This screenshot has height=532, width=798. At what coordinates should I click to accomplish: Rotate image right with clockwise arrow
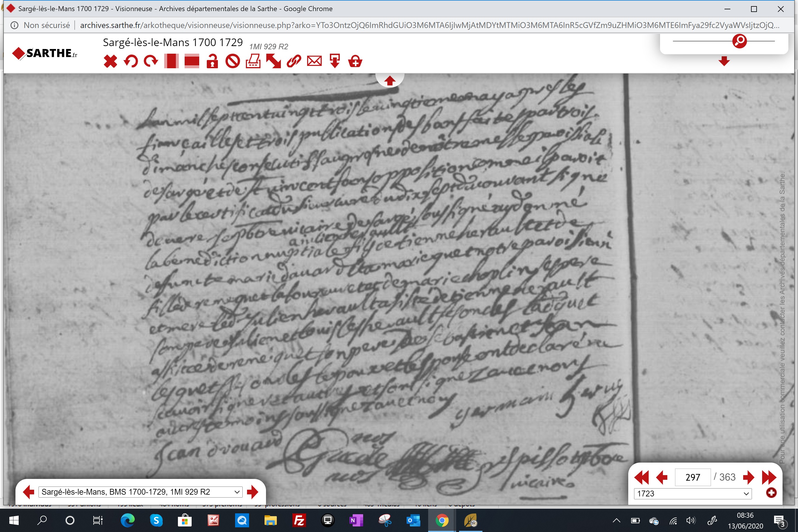(x=151, y=62)
